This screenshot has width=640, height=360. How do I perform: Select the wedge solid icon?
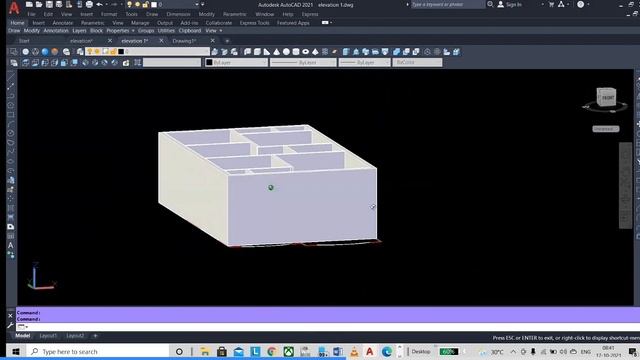pos(267,52)
